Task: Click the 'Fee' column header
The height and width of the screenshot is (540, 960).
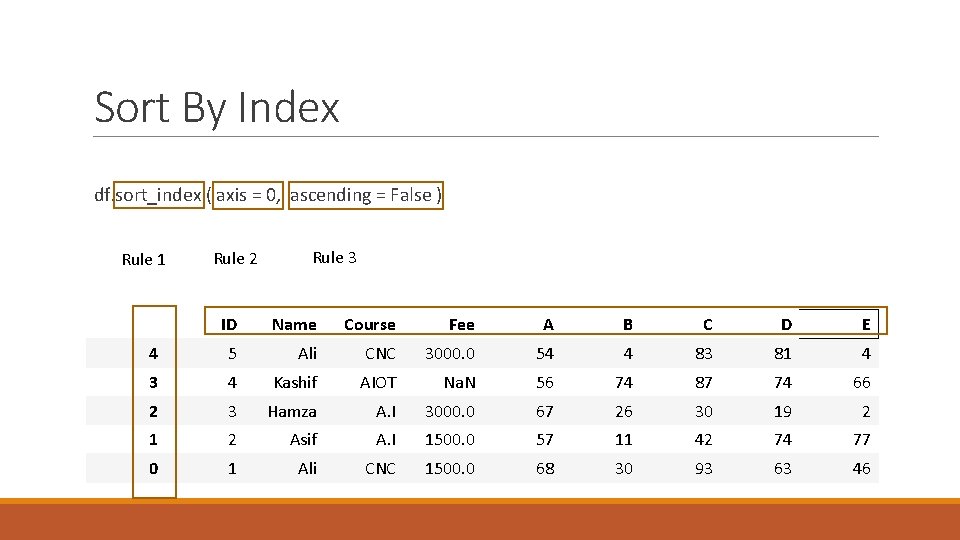Action: pos(462,324)
